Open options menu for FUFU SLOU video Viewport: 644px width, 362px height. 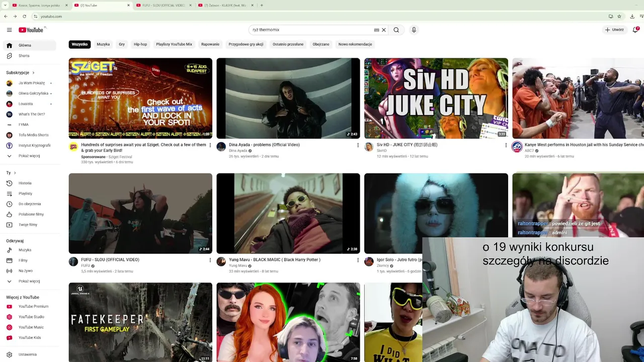(210, 260)
